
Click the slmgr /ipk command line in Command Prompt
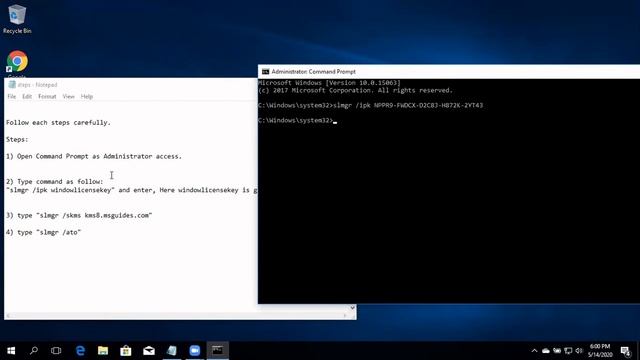[371, 105]
